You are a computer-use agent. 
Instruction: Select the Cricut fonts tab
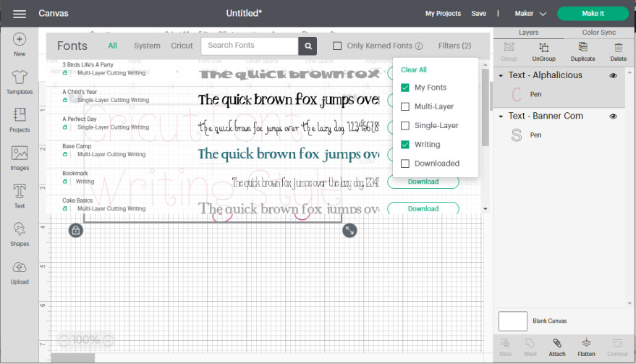coord(182,46)
